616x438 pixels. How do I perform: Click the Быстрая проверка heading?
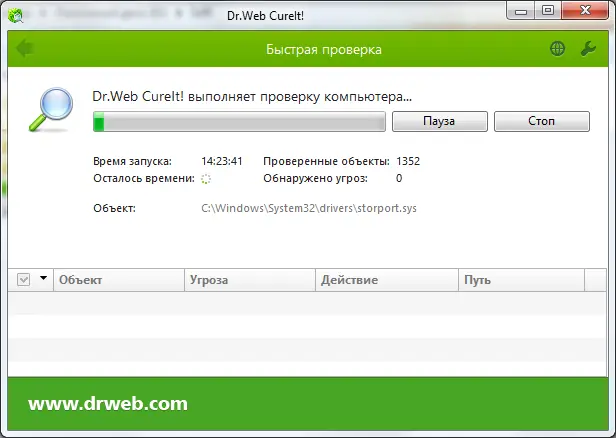(324, 49)
